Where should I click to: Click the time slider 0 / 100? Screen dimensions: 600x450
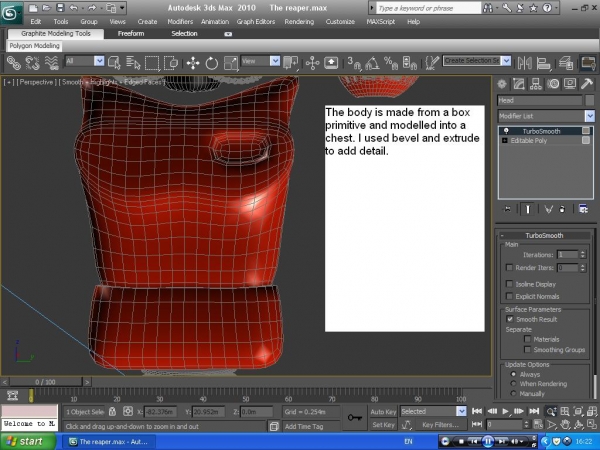(46, 382)
